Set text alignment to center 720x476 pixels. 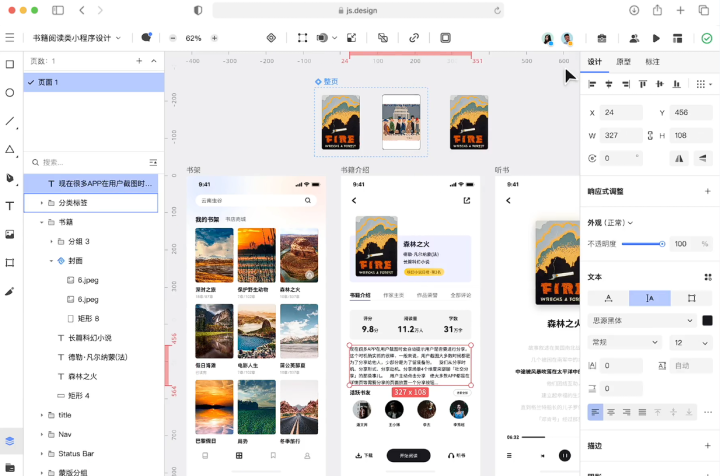tap(613, 411)
